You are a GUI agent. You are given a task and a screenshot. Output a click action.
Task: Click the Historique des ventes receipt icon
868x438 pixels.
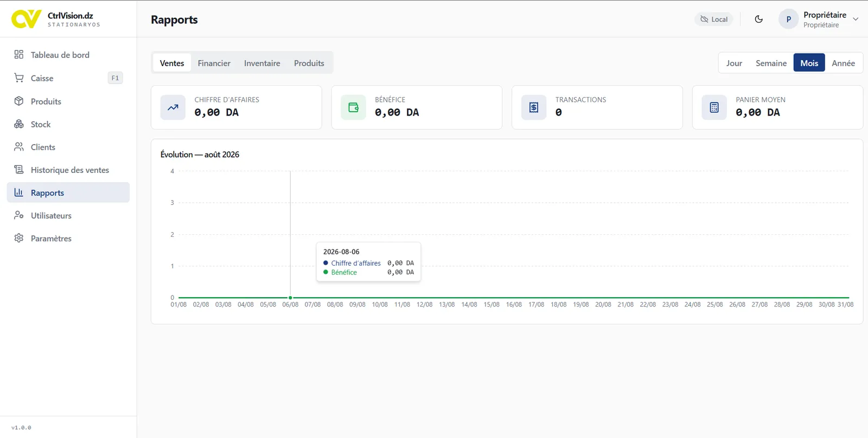(x=19, y=169)
